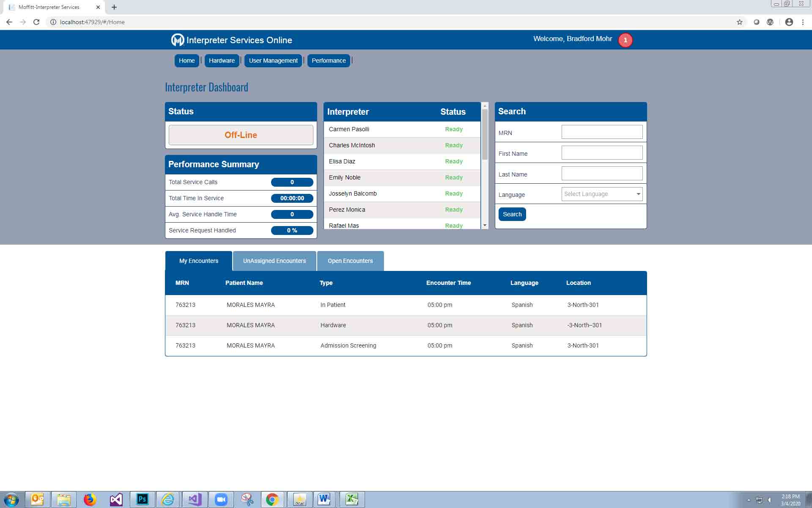Open the Performance page

pyautogui.click(x=328, y=61)
